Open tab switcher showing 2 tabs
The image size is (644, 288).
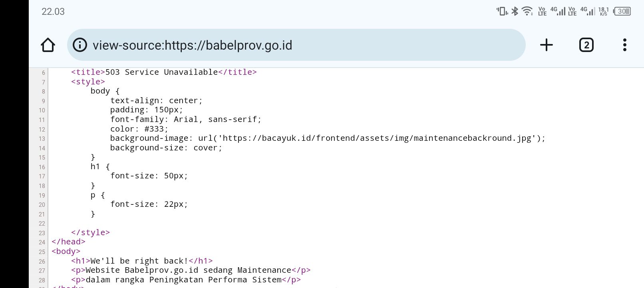pos(586,45)
